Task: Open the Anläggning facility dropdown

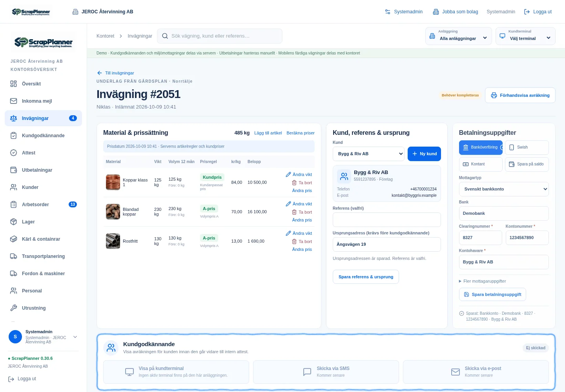Action: (x=459, y=36)
